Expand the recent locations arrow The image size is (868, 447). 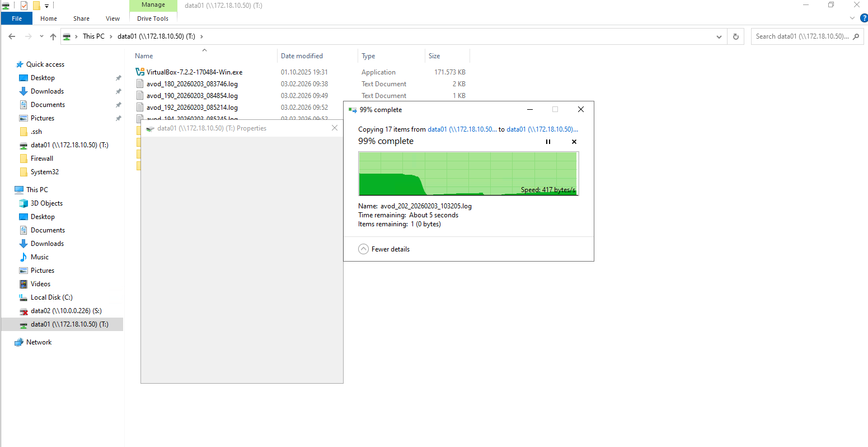[x=41, y=36]
